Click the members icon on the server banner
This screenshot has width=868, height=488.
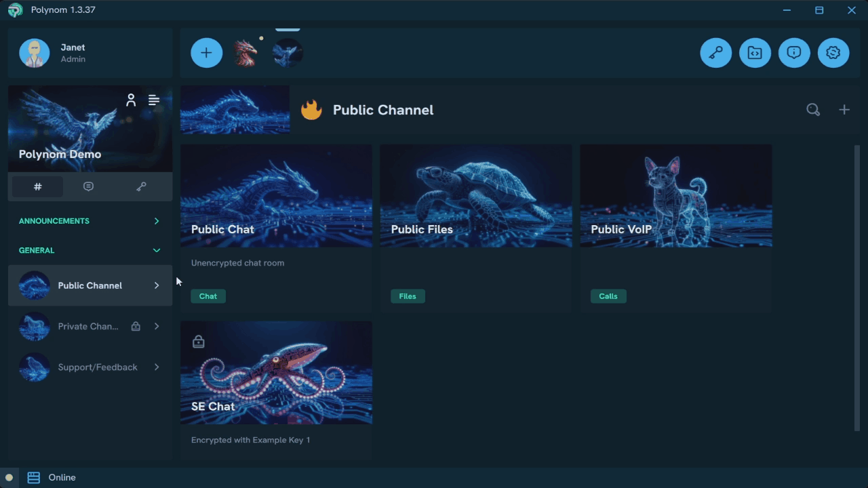131,100
